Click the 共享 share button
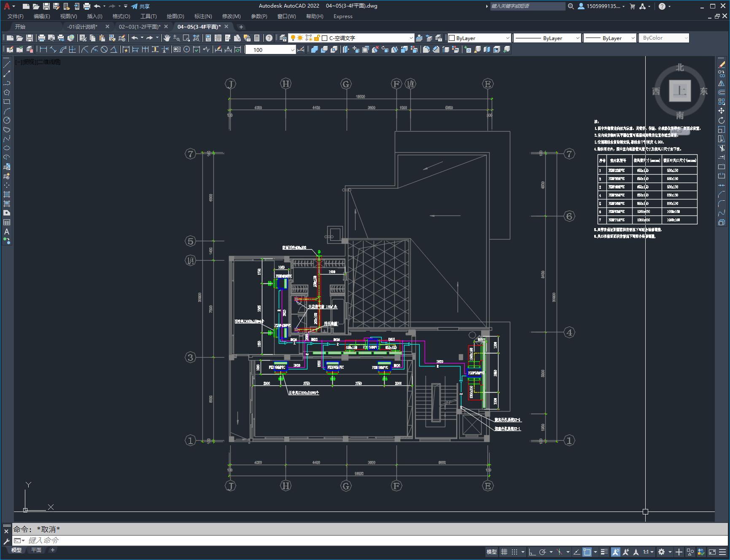This screenshot has height=560, width=730. click(x=140, y=6)
